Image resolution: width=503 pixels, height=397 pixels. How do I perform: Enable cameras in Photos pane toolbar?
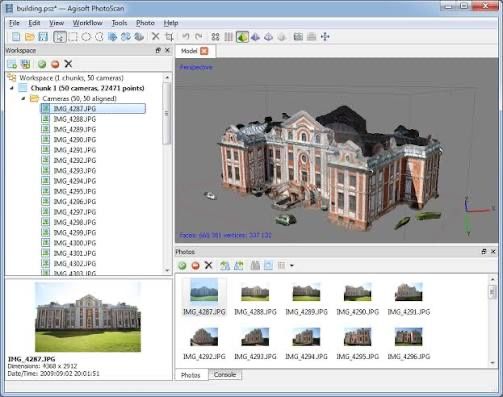click(182, 266)
